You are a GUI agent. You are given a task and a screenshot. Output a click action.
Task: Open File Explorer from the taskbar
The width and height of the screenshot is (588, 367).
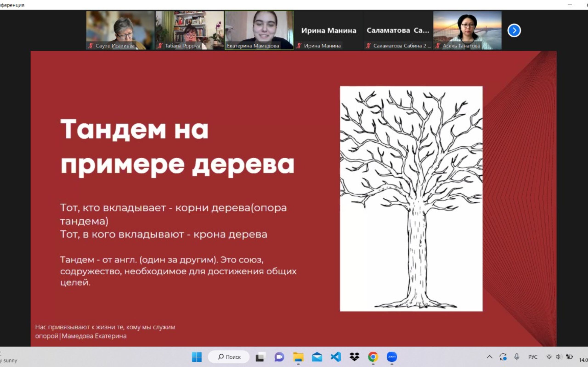coord(298,357)
